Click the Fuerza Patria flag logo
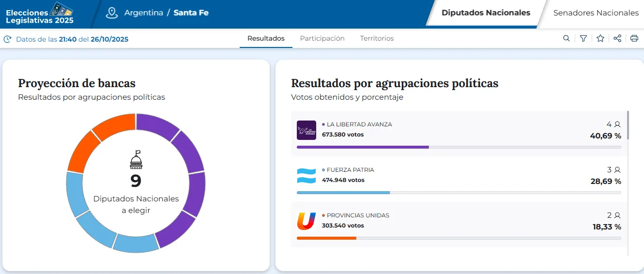The image size is (644, 274). pyautogui.click(x=306, y=176)
